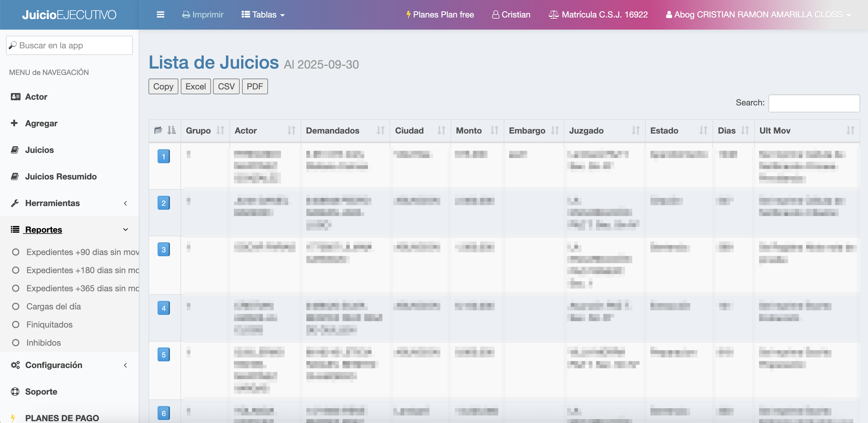Click the table Search input field
The width and height of the screenshot is (868, 423).
(813, 103)
